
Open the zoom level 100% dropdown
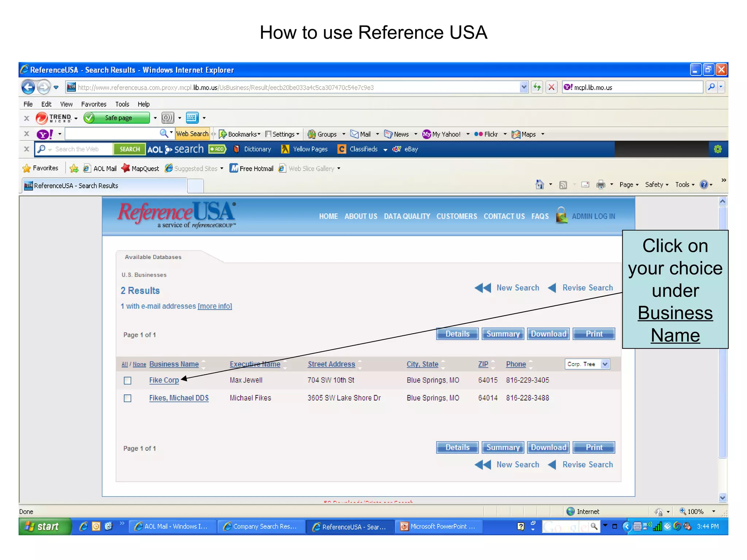point(713,512)
